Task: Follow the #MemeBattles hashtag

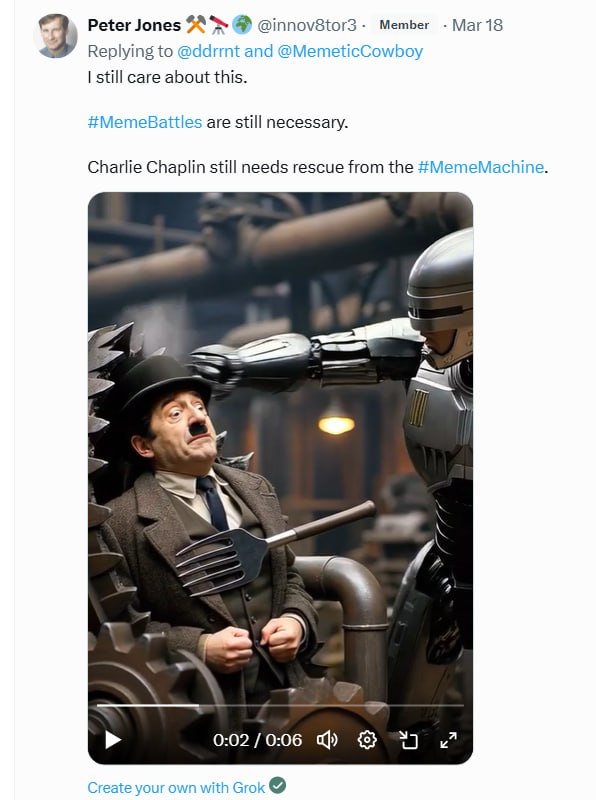Action: 145,122
